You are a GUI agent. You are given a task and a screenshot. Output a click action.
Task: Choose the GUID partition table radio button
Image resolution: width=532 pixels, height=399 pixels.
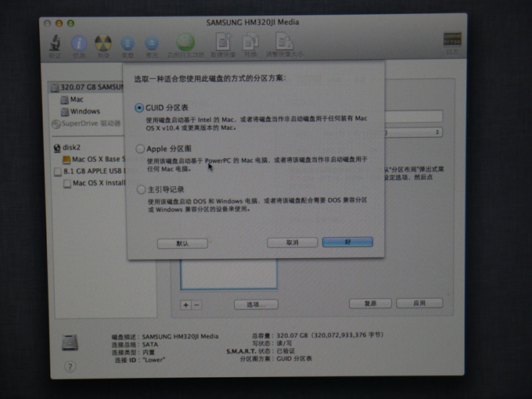139,108
